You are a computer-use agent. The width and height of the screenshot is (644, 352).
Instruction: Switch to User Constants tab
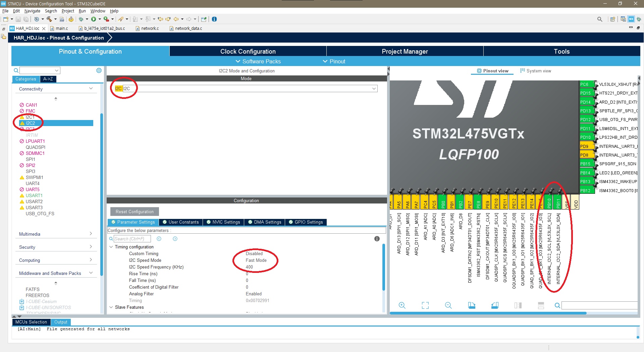click(181, 222)
